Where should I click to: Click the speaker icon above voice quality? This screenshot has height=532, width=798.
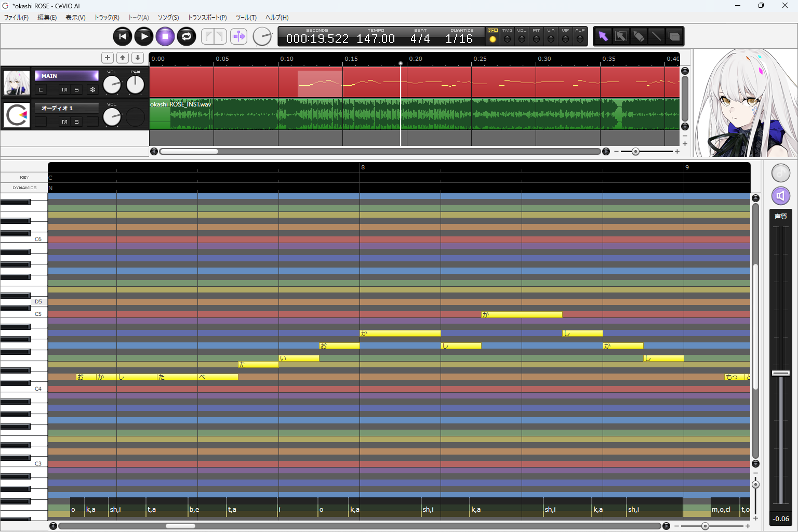pyautogui.click(x=780, y=196)
